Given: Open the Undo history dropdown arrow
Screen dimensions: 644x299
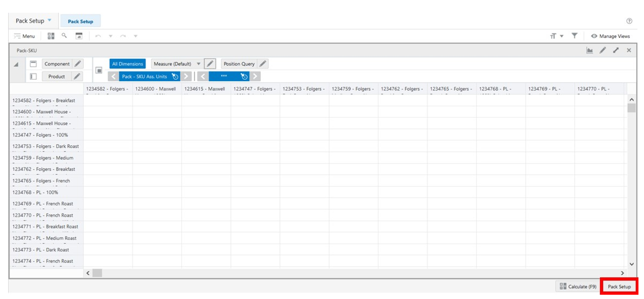Looking at the screenshot, I should (111, 36).
